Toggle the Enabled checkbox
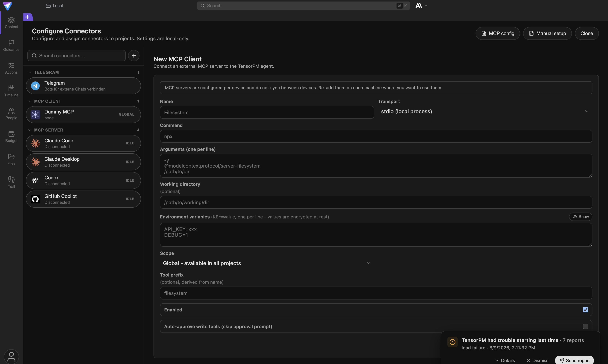608x364 pixels. (585, 310)
